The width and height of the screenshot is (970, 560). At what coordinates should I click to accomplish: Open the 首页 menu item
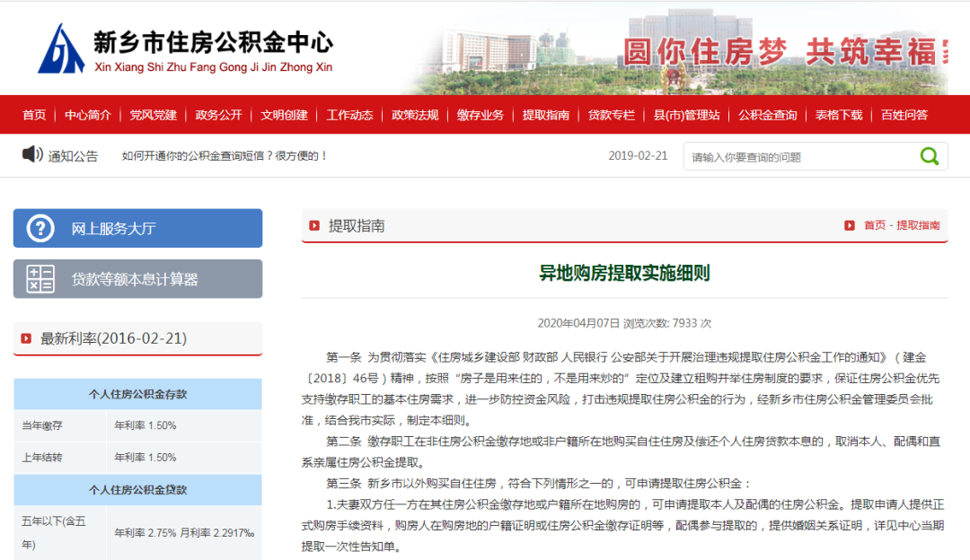click(x=34, y=115)
